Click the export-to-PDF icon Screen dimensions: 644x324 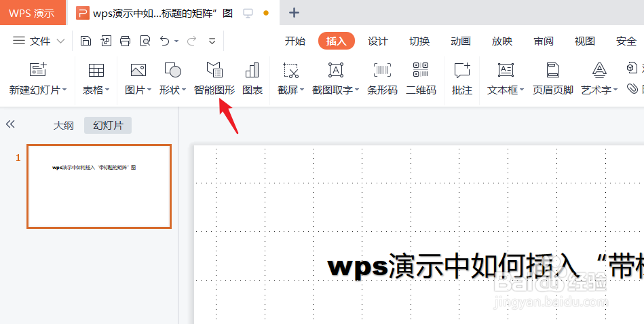(x=106, y=41)
